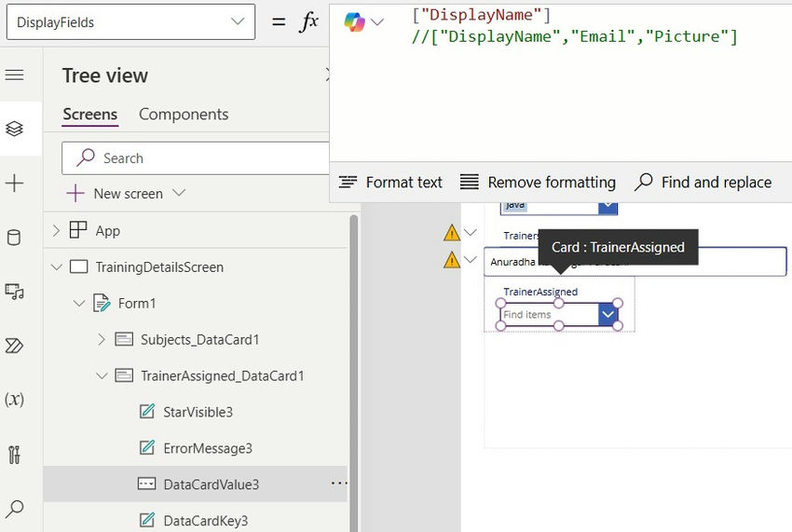Click the Format text button
792x532 pixels.
coord(390,183)
